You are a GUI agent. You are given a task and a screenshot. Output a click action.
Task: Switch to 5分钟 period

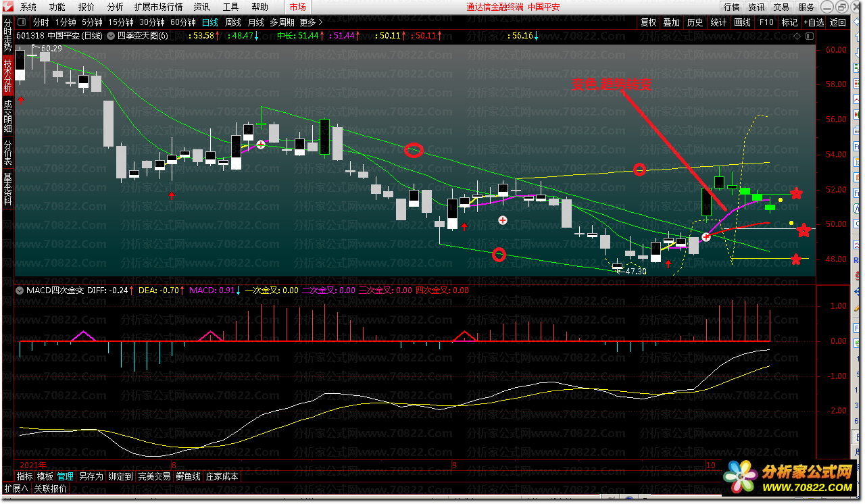coord(93,22)
